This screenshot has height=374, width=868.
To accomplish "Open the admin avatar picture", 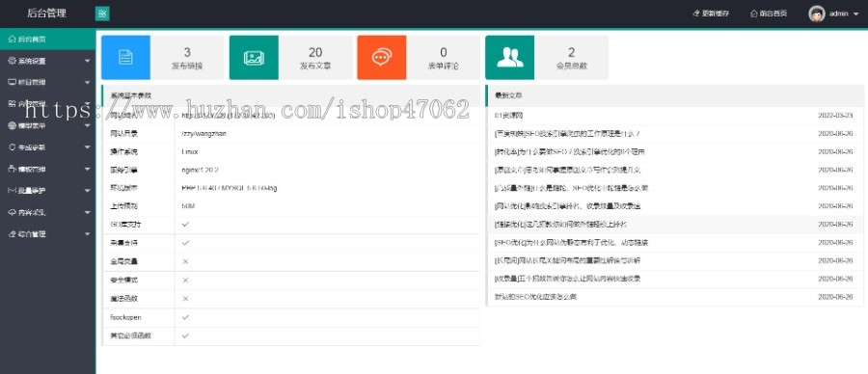I will 817,13.
